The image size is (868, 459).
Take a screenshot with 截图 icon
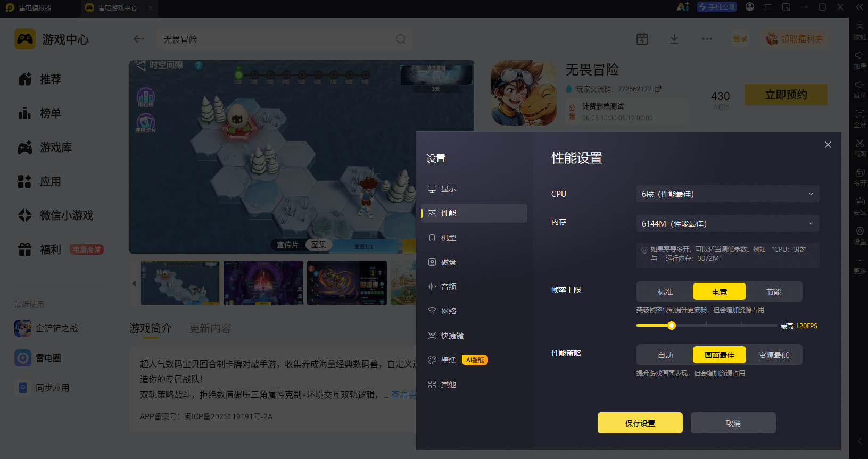[860, 148]
